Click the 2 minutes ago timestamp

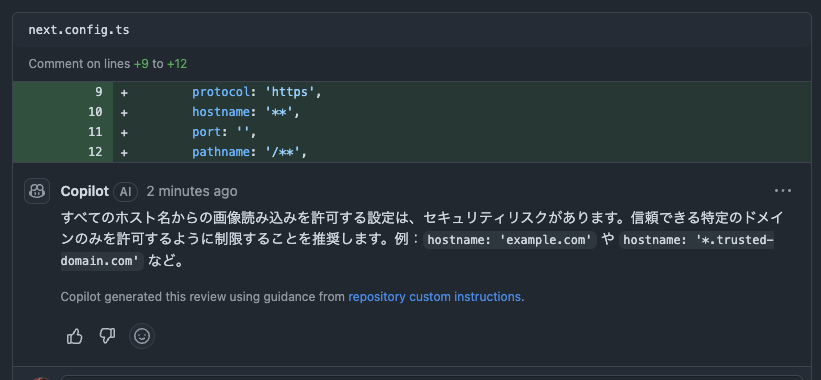tap(192, 191)
